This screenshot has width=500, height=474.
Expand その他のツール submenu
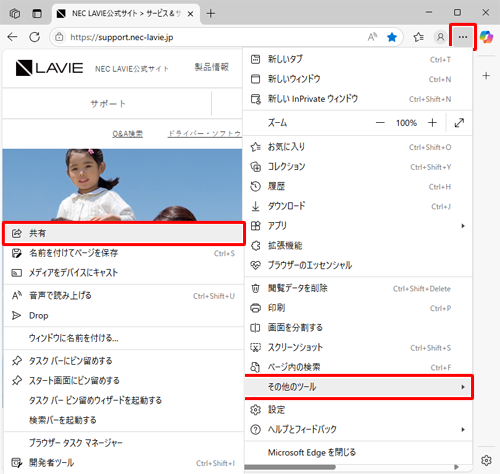(x=358, y=387)
